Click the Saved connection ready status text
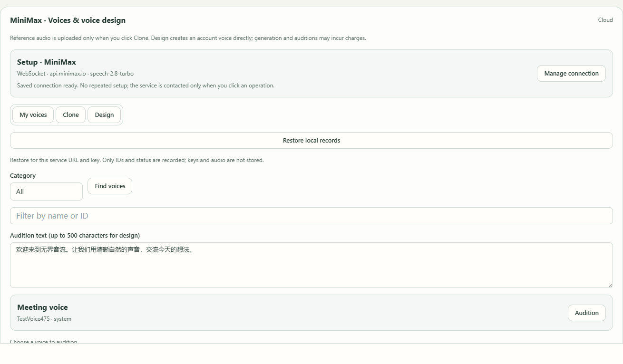 point(146,86)
